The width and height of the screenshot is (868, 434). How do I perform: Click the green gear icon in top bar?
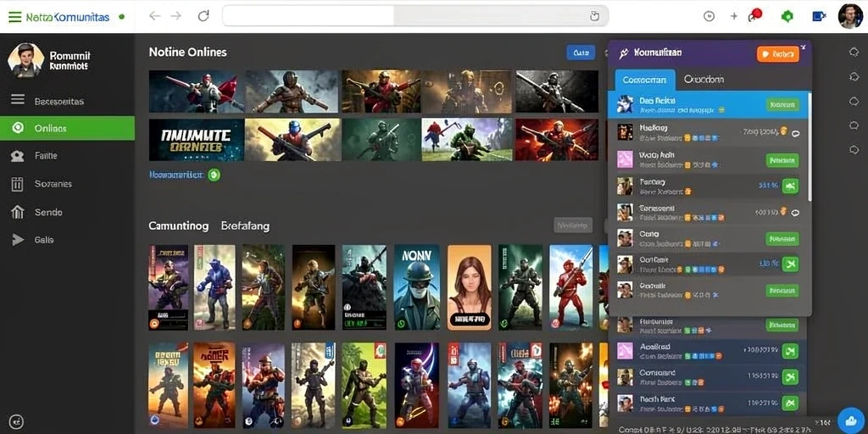click(x=787, y=17)
